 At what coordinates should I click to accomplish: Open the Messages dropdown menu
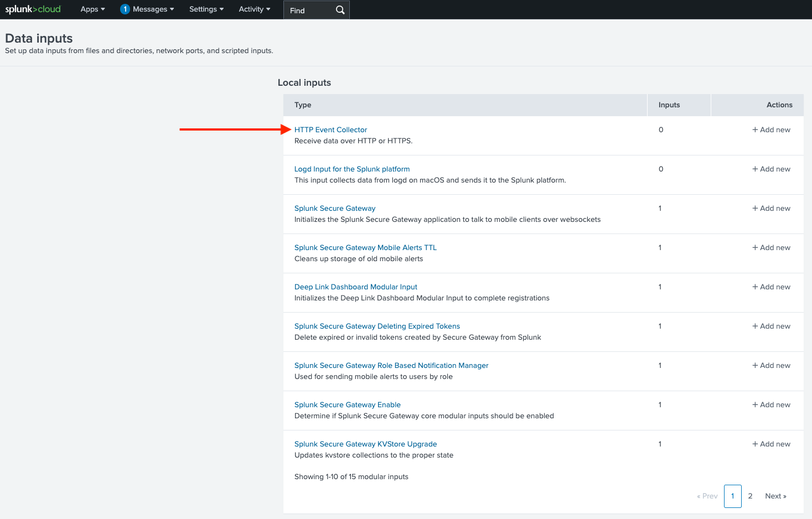click(x=153, y=9)
